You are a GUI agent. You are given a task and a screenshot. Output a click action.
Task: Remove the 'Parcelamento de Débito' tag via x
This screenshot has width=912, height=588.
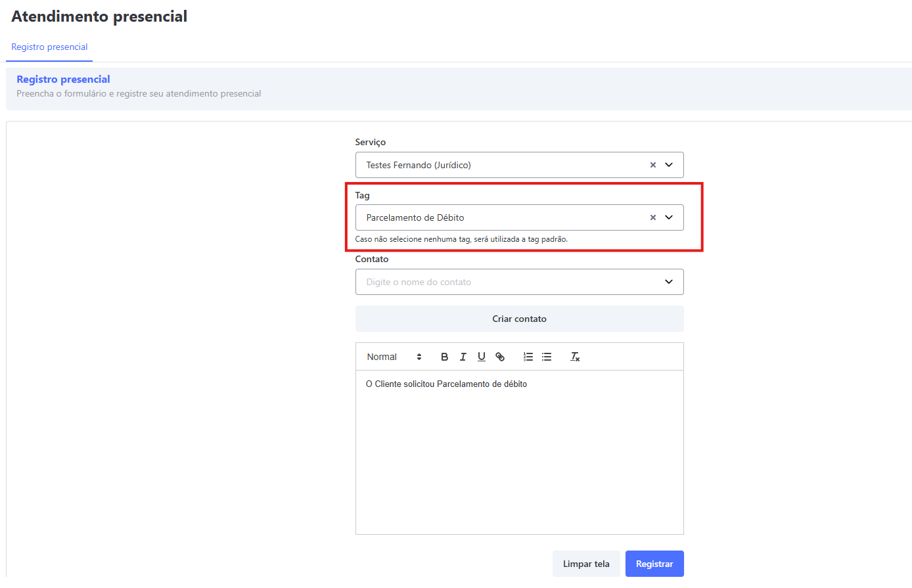(x=652, y=217)
